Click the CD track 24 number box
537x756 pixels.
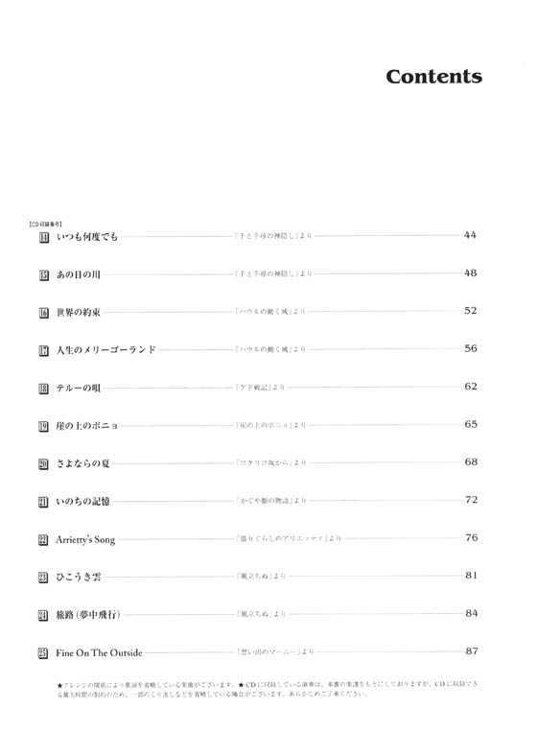pos(43,615)
